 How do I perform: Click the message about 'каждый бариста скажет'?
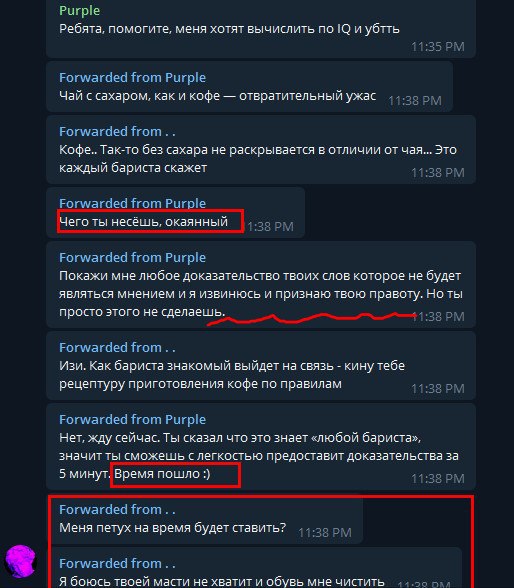(258, 159)
